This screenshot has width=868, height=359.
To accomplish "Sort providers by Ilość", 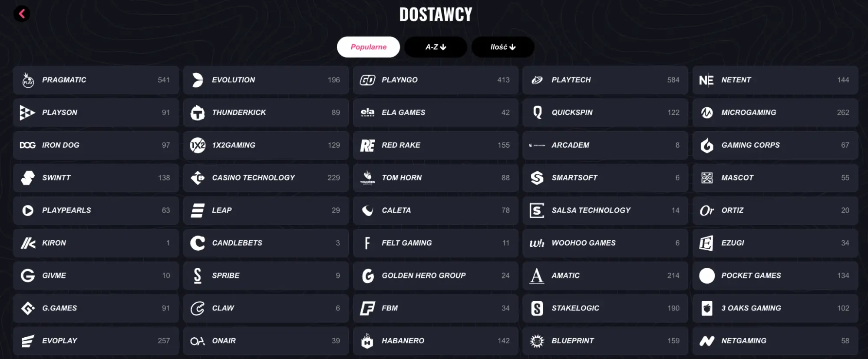I will (503, 47).
